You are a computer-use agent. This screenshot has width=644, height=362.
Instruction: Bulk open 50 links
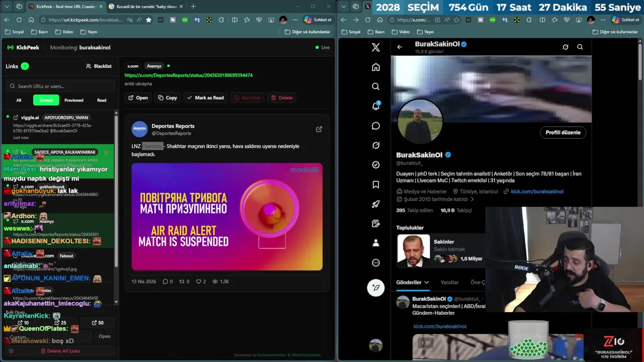click(x=97, y=323)
